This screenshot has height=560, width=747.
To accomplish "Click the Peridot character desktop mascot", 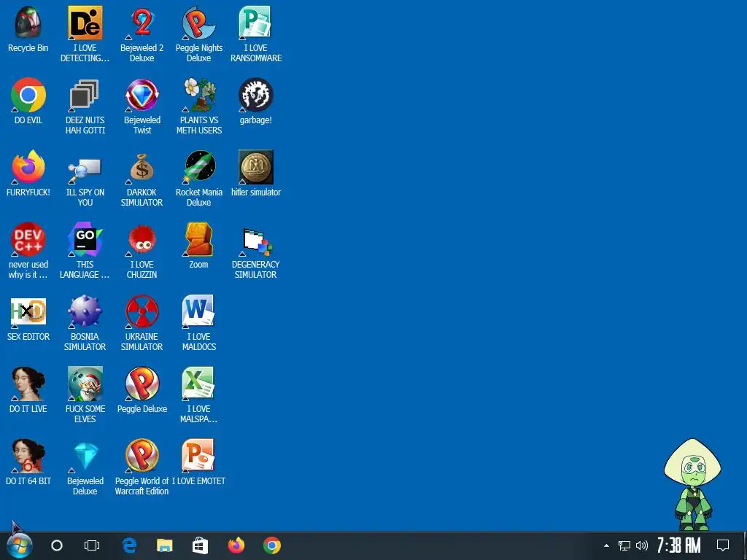I will tap(693, 485).
